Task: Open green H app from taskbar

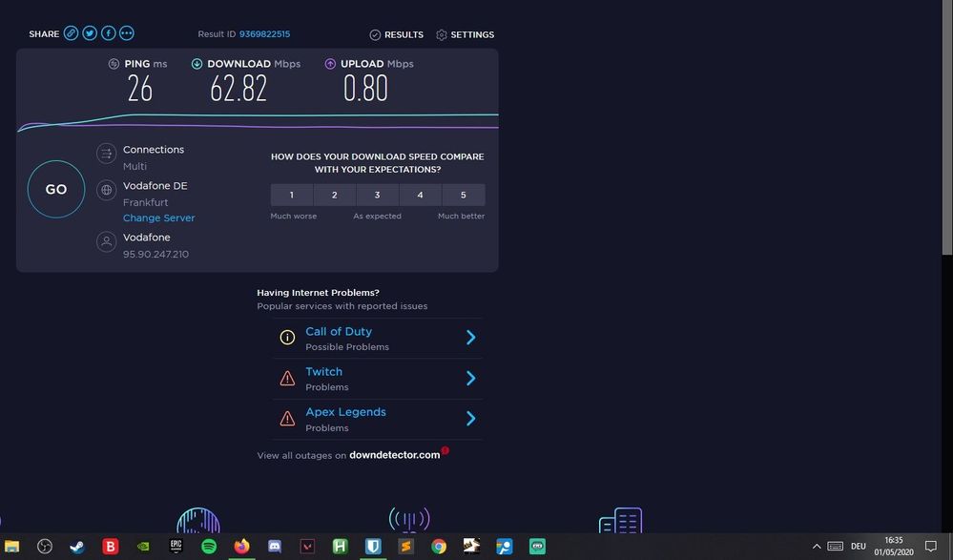Action: tap(340, 546)
